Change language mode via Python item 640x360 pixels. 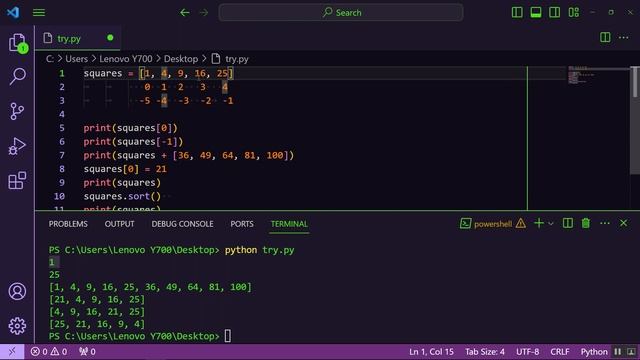point(594,351)
